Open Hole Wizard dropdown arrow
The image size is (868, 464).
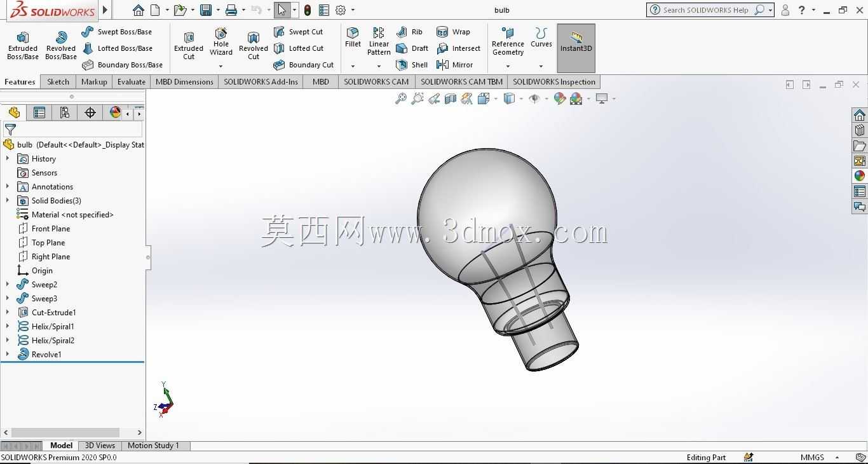(x=221, y=66)
